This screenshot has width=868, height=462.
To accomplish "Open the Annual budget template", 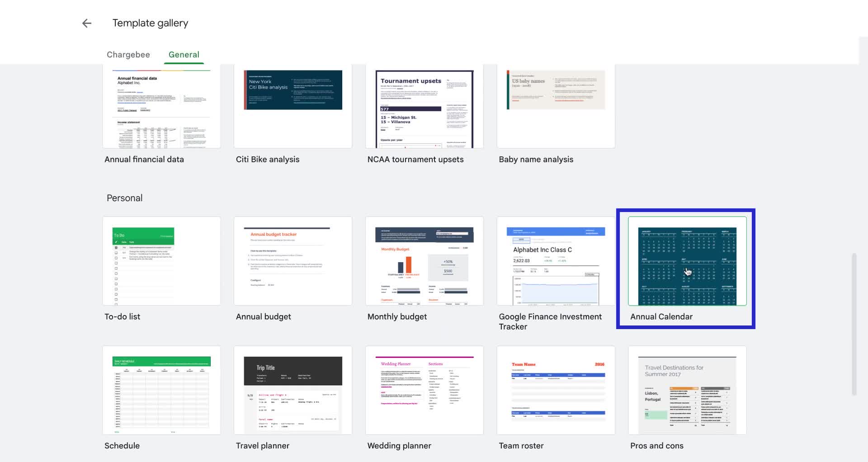I will [x=292, y=261].
